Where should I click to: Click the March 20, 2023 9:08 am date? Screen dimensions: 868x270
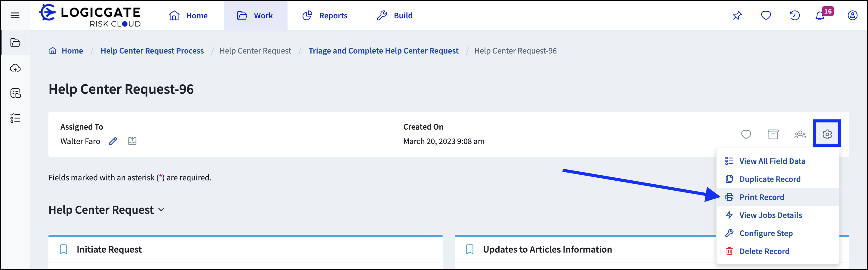click(444, 141)
